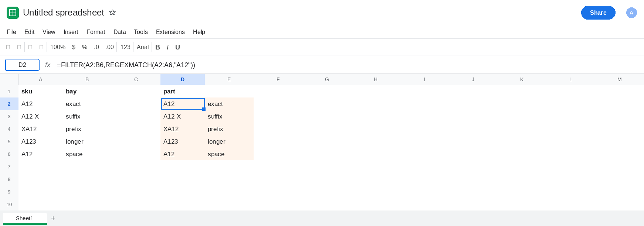Select column B header
Viewport: 644px width, 226px height.
(x=87, y=79)
